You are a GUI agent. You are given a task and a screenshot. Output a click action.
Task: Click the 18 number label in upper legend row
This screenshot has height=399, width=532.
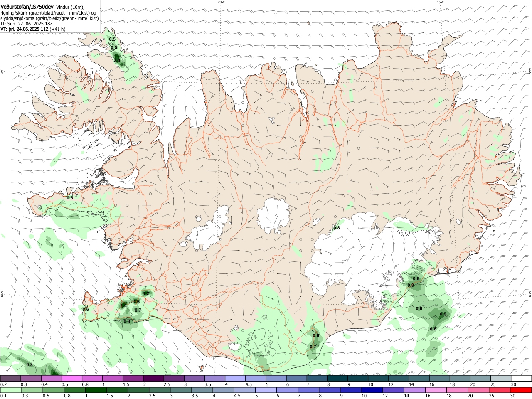coord(453,384)
